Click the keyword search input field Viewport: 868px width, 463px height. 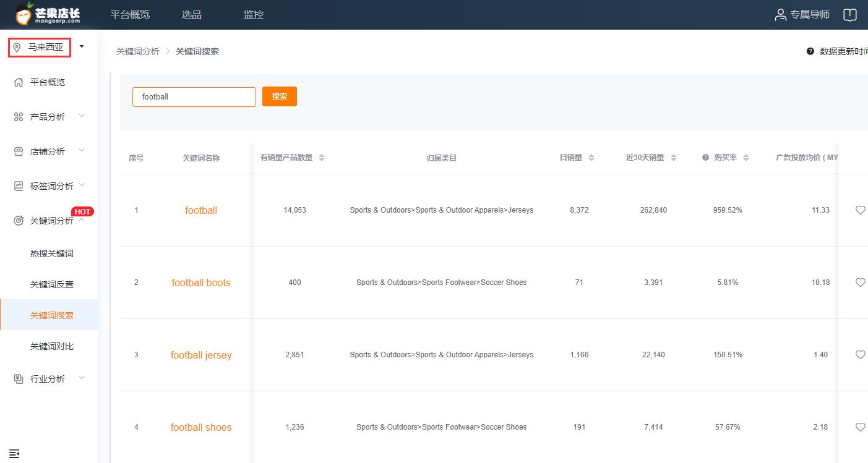pyautogui.click(x=194, y=96)
